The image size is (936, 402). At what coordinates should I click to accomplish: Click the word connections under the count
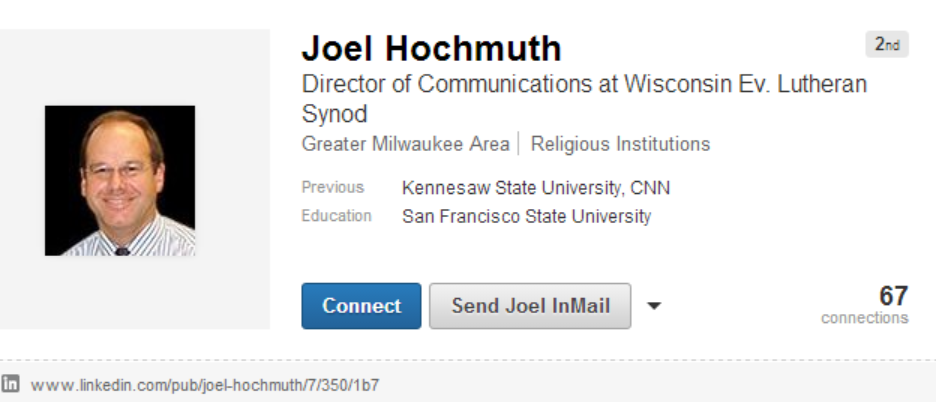(864, 318)
